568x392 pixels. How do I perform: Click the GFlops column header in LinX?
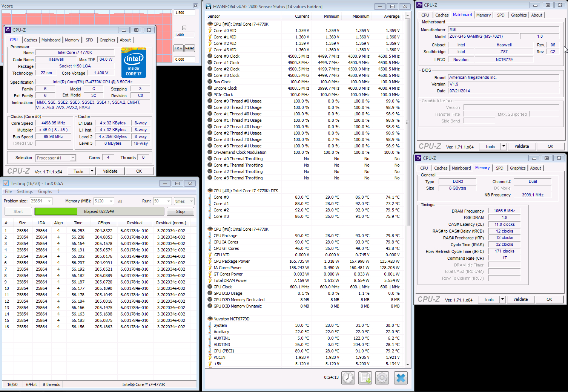[x=104, y=223]
